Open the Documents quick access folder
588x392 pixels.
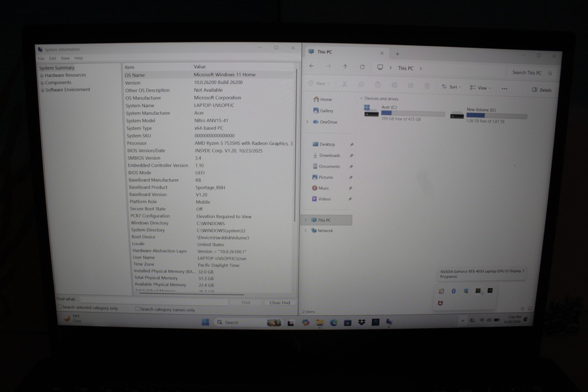tap(326, 166)
